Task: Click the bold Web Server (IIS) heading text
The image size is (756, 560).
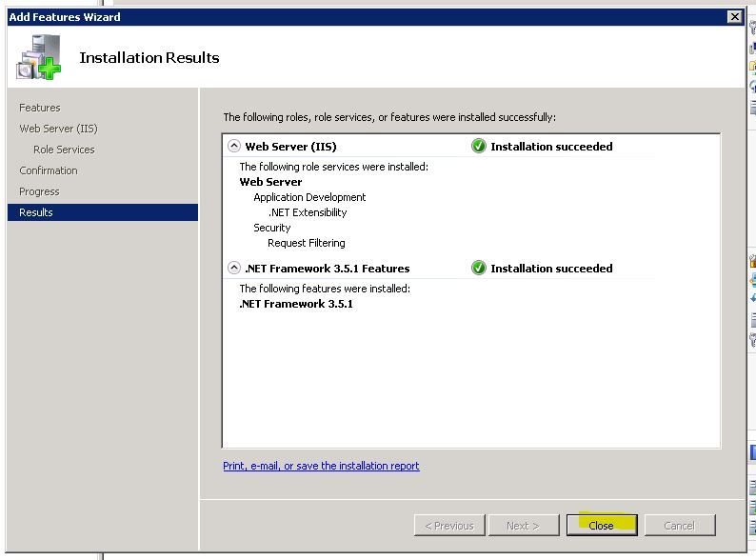Action: [x=290, y=146]
